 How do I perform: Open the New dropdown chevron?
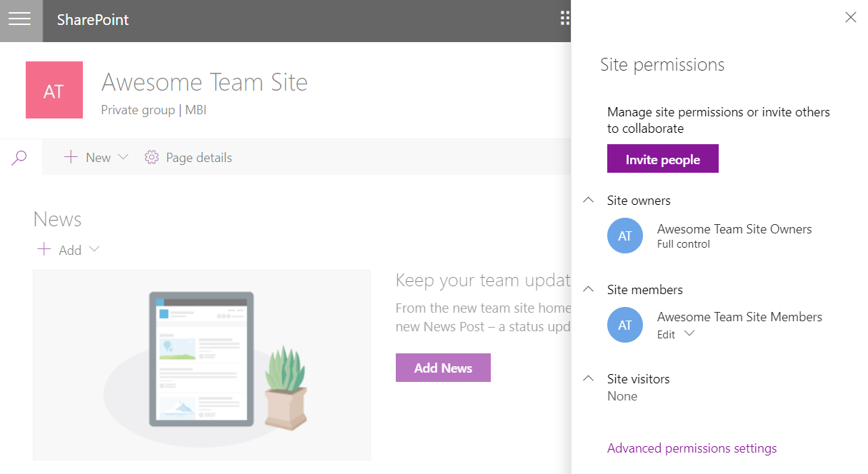[123, 158]
